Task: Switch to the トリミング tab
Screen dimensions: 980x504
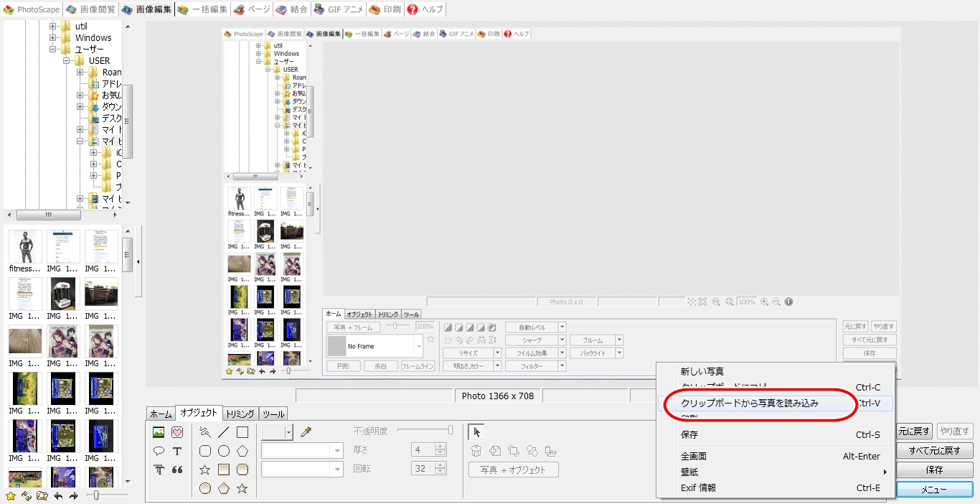Action: pyautogui.click(x=240, y=414)
